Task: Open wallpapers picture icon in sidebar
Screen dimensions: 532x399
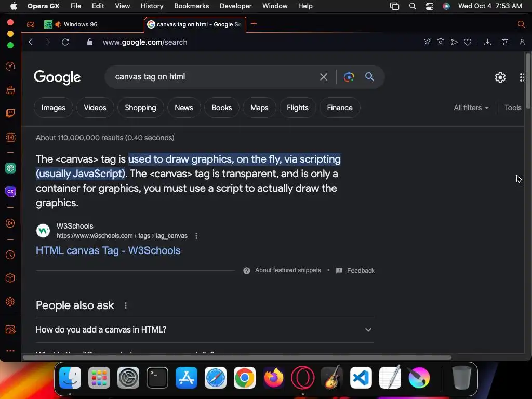Action: pos(10,329)
